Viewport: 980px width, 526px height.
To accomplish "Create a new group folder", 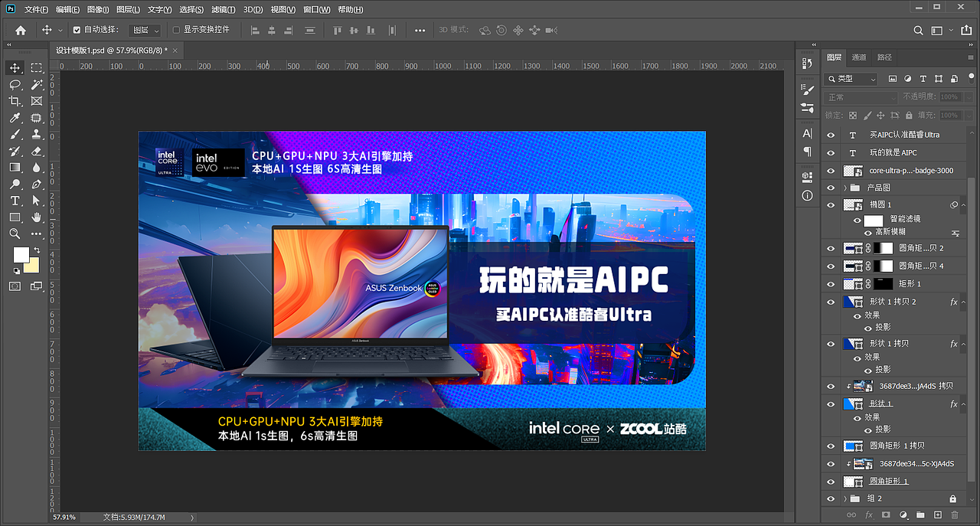I will pyautogui.click(x=920, y=515).
